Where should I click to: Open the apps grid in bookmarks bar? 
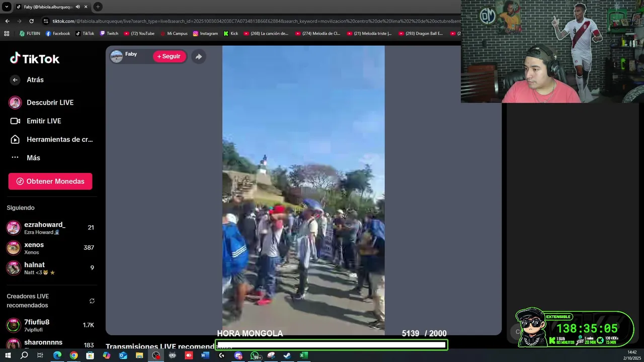tap(7, 34)
